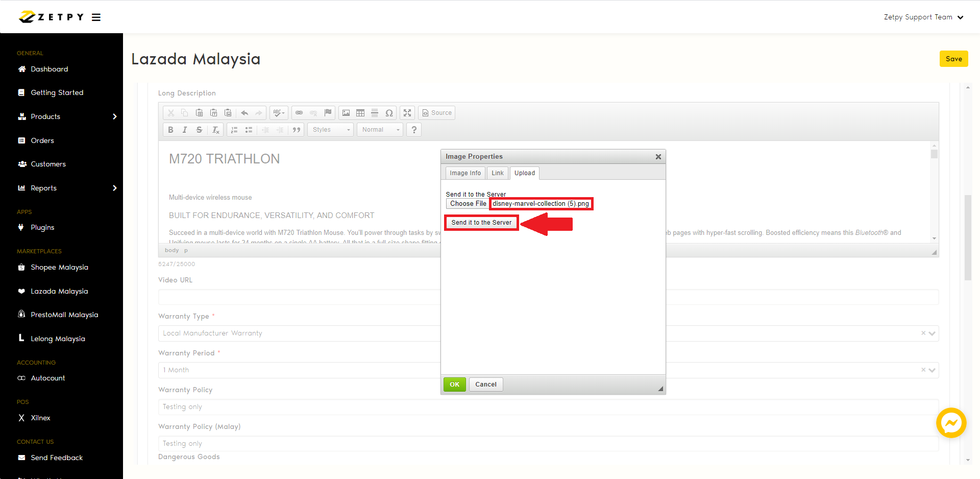Confirm with the green OK button

pyautogui.click(x=455, y=385)
